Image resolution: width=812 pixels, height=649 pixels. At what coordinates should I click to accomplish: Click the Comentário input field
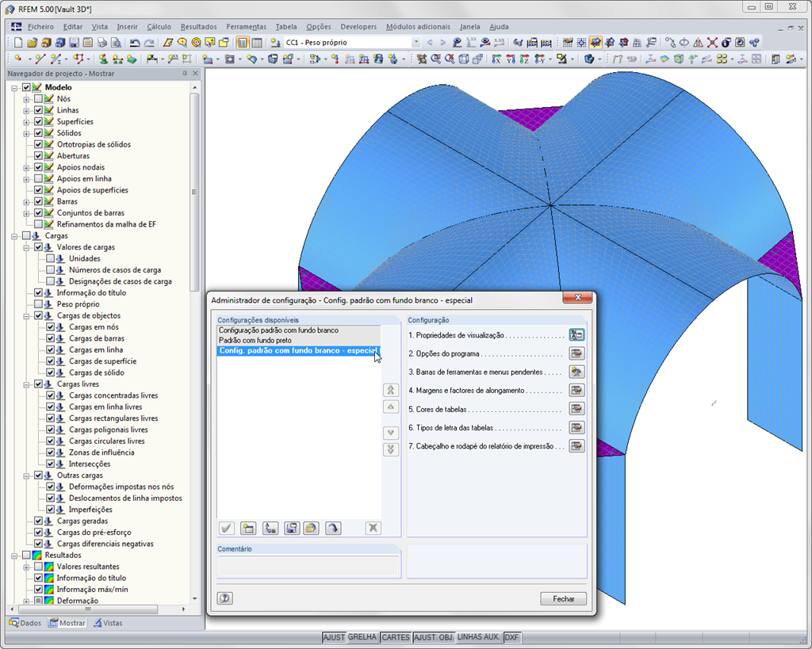[308, 566]
